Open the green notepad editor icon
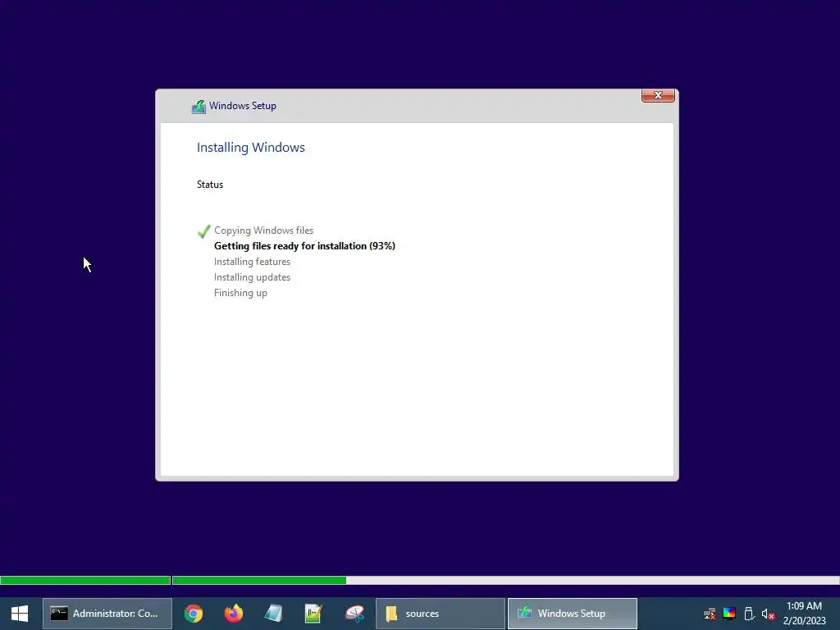Viewport: 840px width, 630px height. point(313,614)
